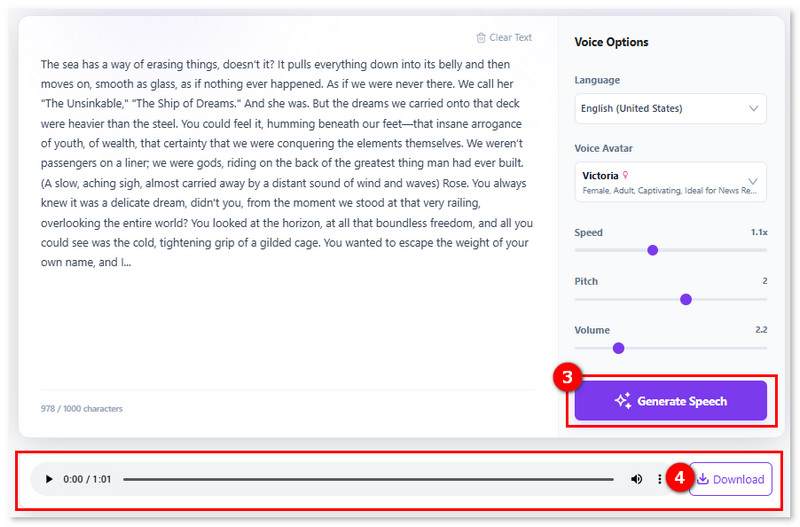Screen dimensions: 800x527
Task: Click the Clear Text trash icon
Action: (x=481, y=38)
